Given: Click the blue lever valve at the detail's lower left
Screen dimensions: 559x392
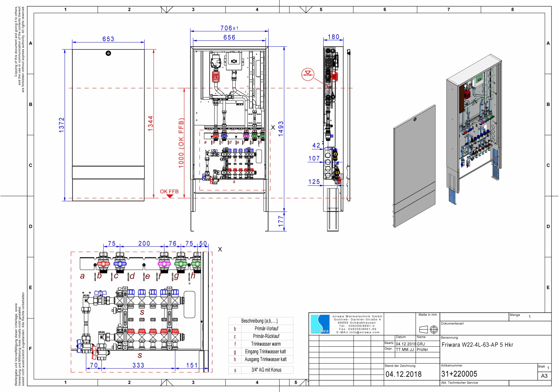Looking at the screenshot, I should click(79, 346).
